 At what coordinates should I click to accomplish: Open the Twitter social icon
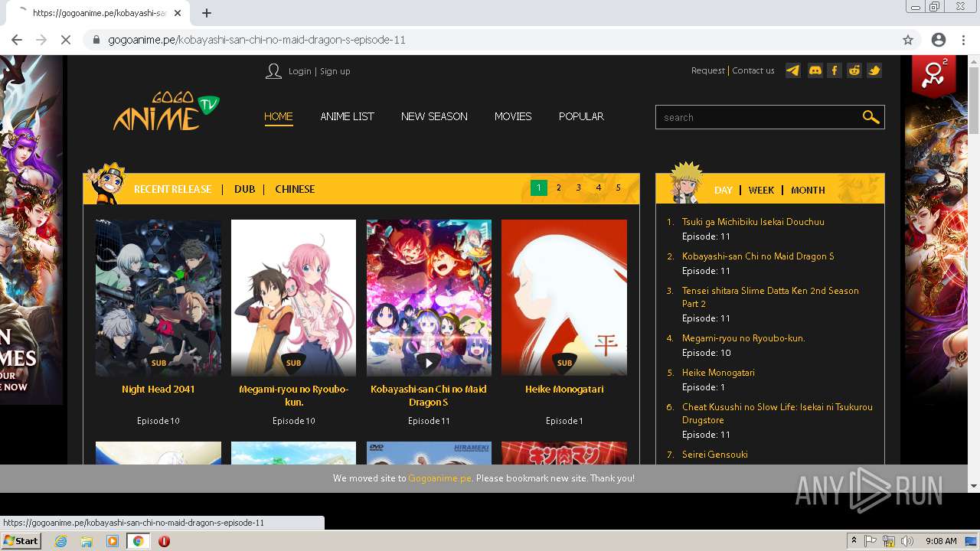pos(874,70)
